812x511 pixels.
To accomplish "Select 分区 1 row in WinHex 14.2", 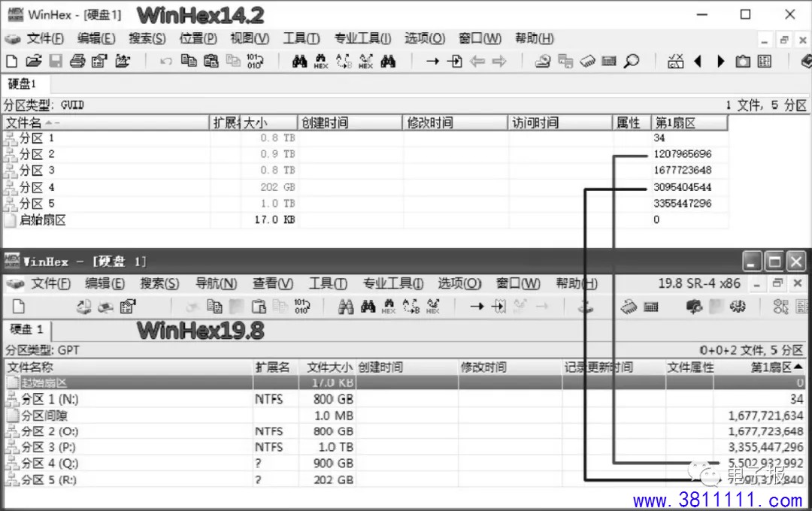I will (365, 138).
